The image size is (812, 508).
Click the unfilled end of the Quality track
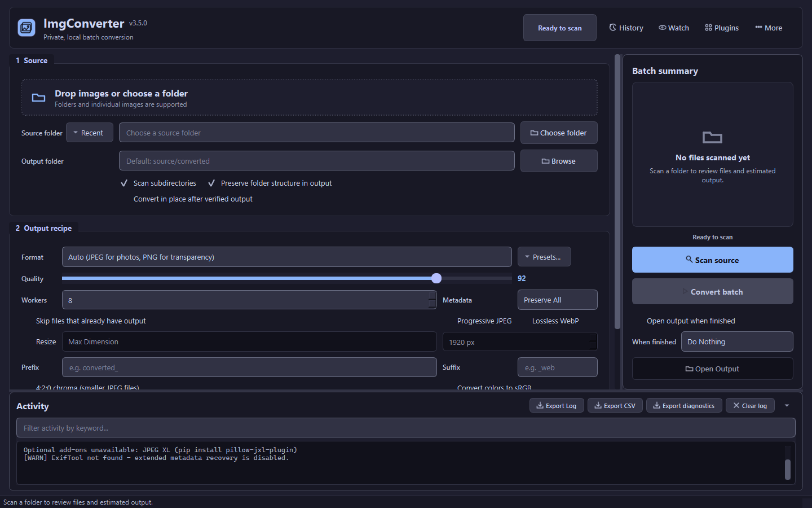(476, 278)
